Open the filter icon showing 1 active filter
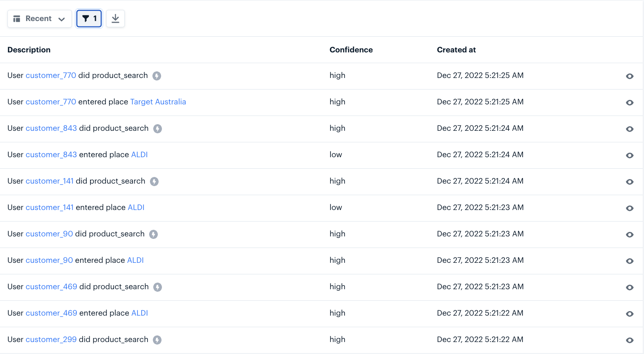The height and width of the screenshot is (354, 644). [x=89, y=19]
